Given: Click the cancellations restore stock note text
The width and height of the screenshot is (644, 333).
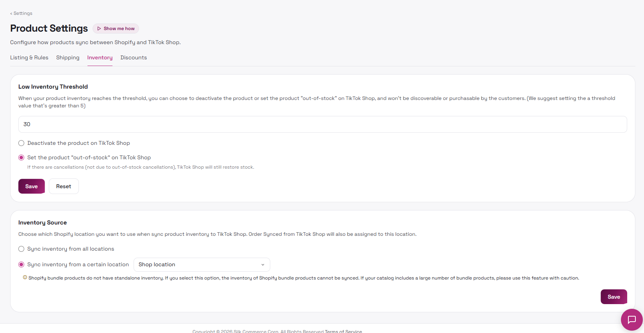Looking at the screenshot, I should pyautogui.click(x=141, y=167).
